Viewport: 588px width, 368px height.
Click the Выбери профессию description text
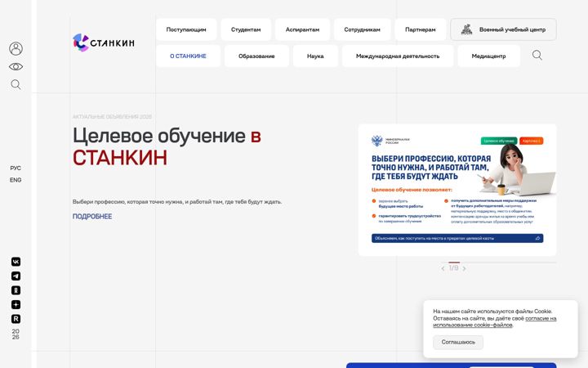pyautogui.click(x=177, y=202)
